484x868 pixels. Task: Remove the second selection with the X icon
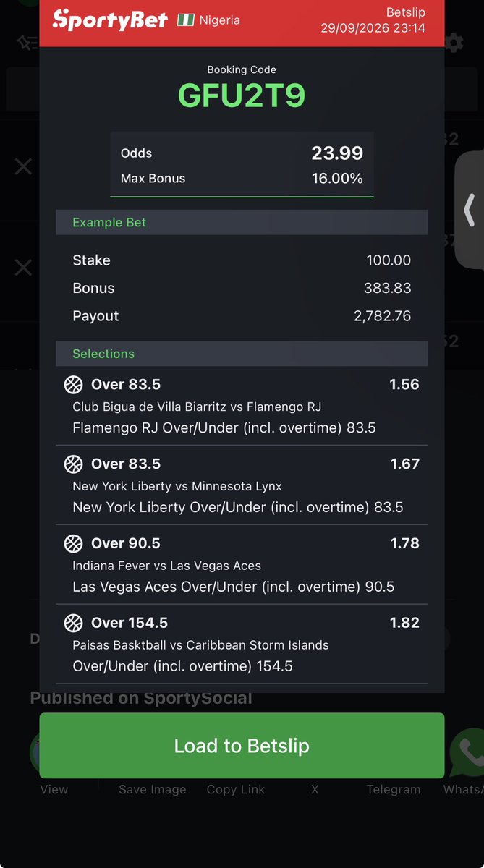tap(23, 268)
